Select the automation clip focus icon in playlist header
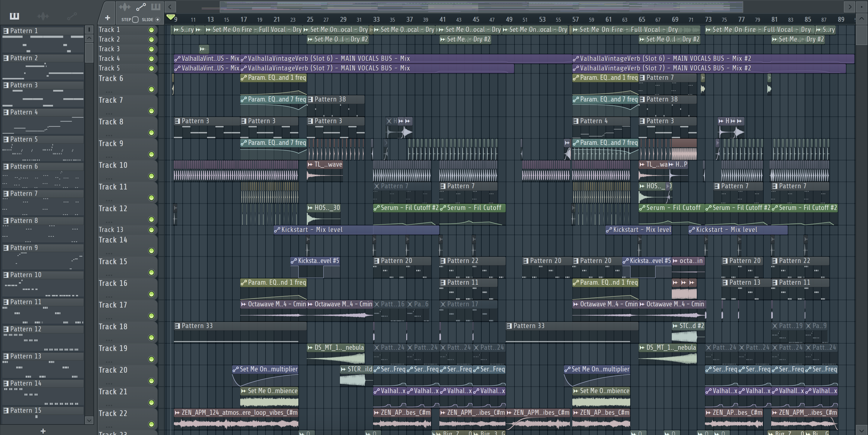 [x=141, y=7]
